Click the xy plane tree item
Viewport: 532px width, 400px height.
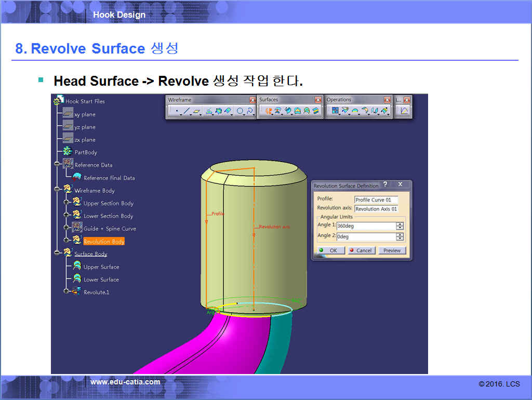click(84, 114)
